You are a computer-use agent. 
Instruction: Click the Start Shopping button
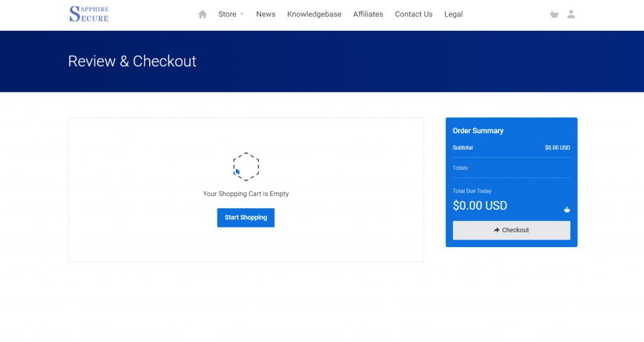[246, 218]
